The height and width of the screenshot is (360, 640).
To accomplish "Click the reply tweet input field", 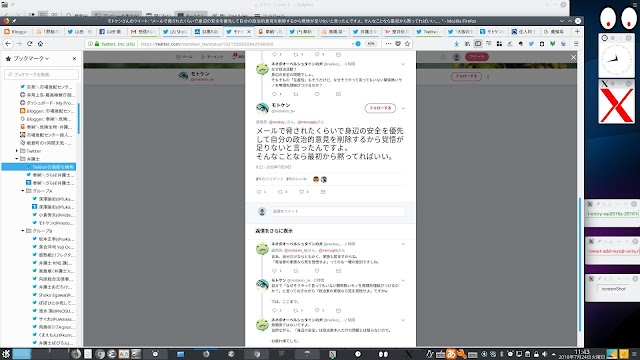I will pos(338,211).
